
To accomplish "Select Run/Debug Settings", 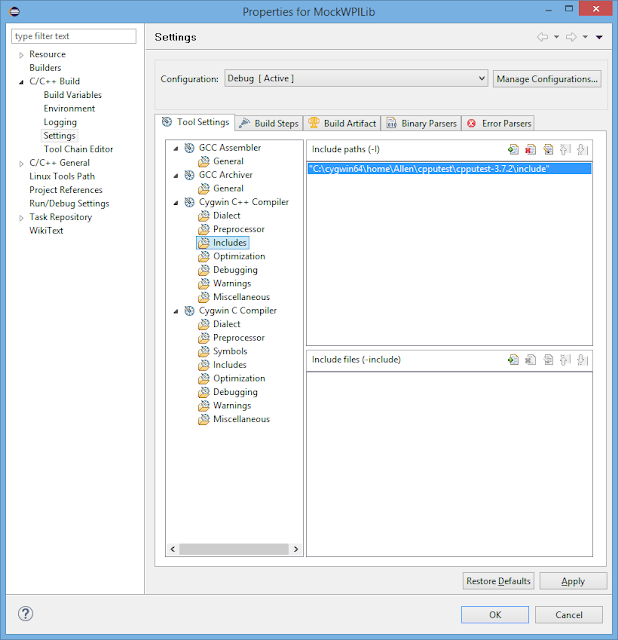I will point(69,203).
